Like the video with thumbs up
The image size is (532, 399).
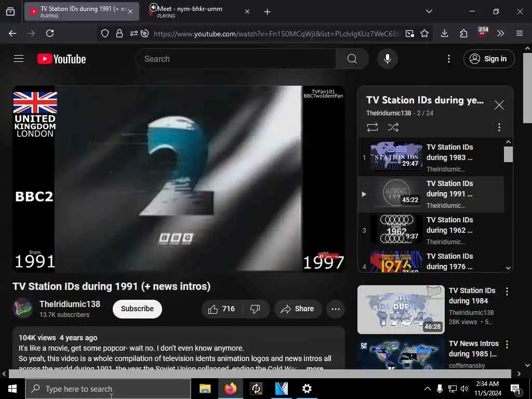coord(221,309)
